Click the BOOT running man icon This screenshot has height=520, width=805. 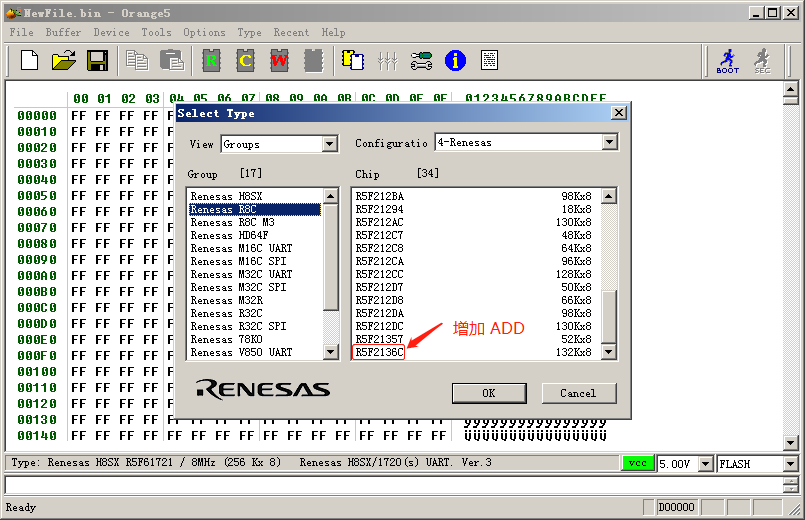coord(727,61)
